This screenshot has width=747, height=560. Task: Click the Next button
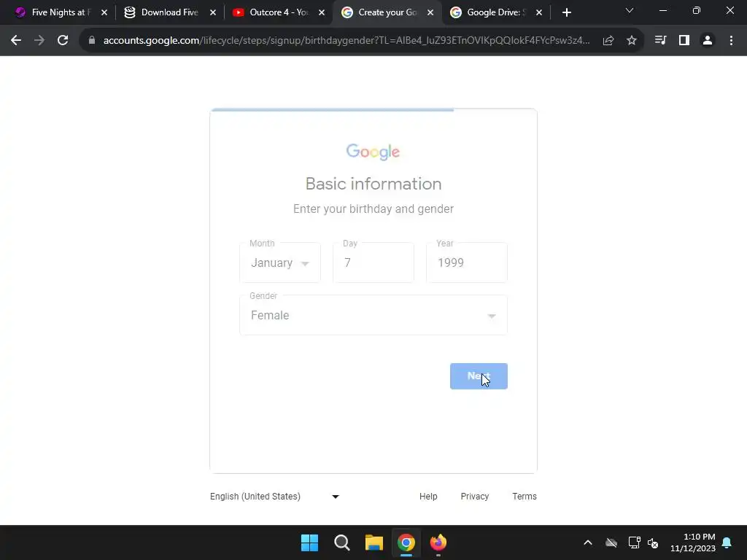479,376
